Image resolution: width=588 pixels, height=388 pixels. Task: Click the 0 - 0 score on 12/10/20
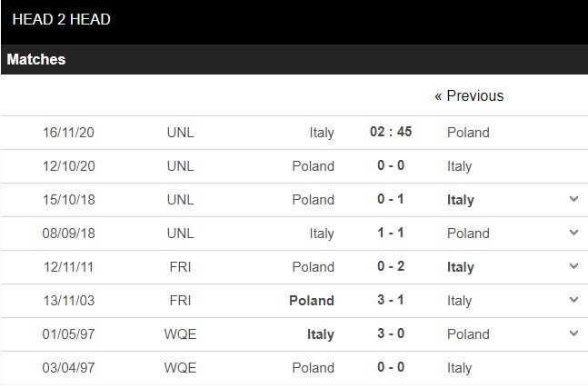pos(391,165)
